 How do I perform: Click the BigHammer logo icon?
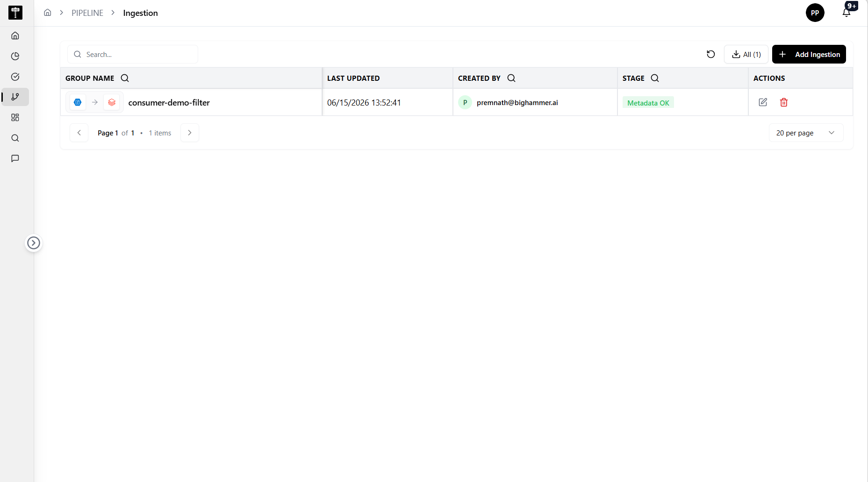pos(15,13)
